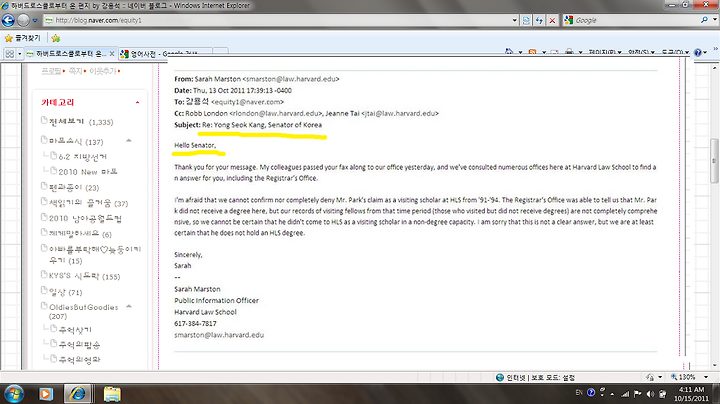Click the Internet Explorer taskbar icon
The width and height of the screenshot is (720, 404).
[x=77, y=394]
